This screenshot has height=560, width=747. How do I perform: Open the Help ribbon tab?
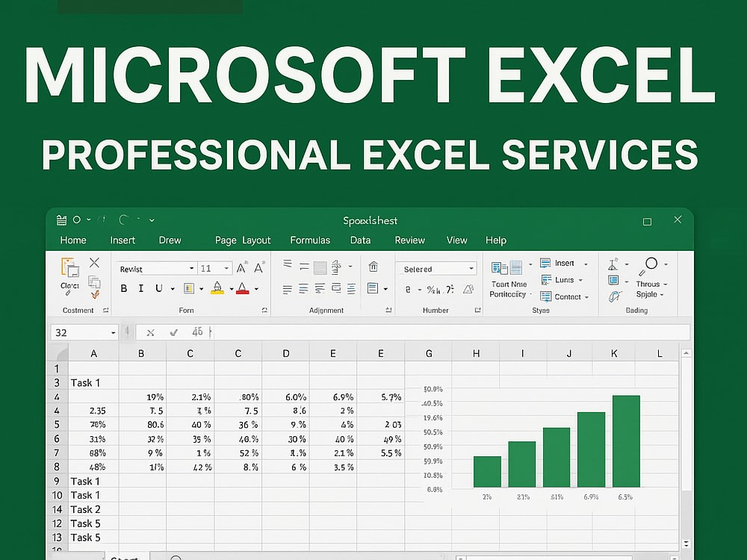pos(496,240)
